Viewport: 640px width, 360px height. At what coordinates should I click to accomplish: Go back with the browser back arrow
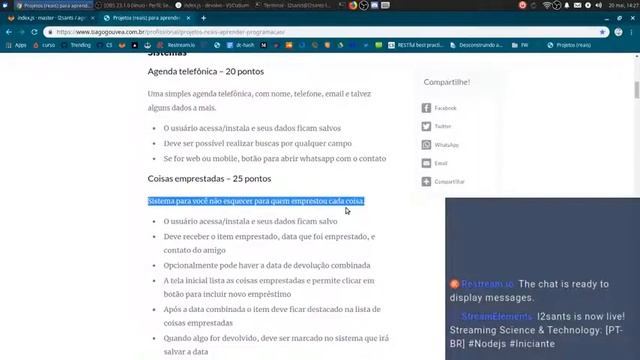pos(9,32)
